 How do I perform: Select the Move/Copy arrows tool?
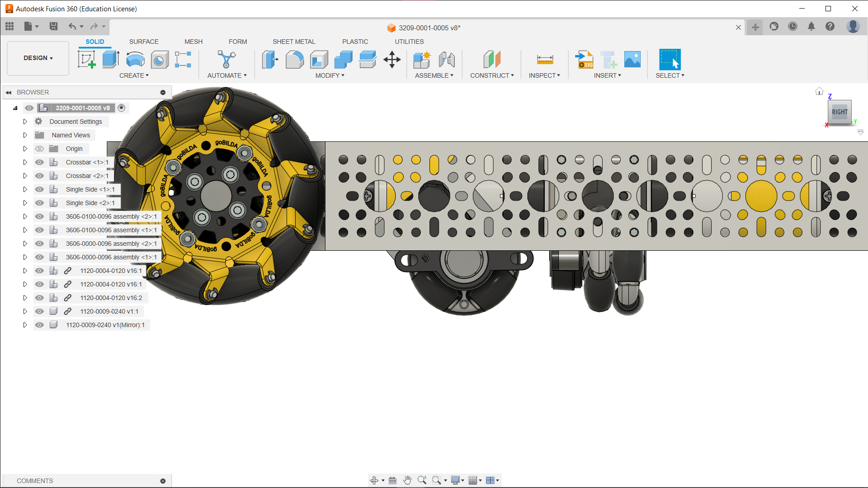point(392,59)
